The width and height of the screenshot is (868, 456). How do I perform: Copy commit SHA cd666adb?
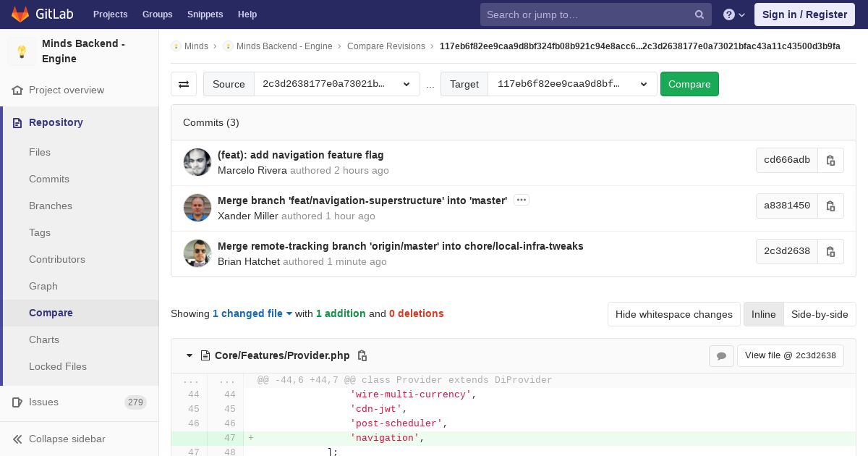click(830, 160)
